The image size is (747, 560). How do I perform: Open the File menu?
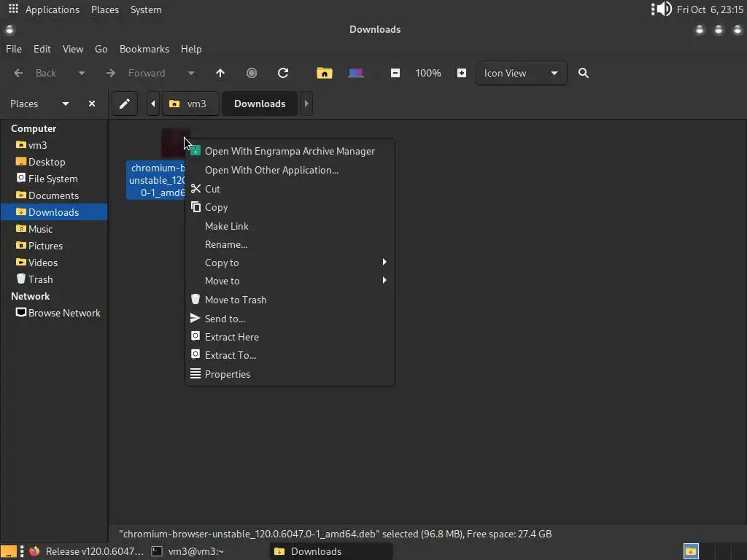tap(14, 49)
